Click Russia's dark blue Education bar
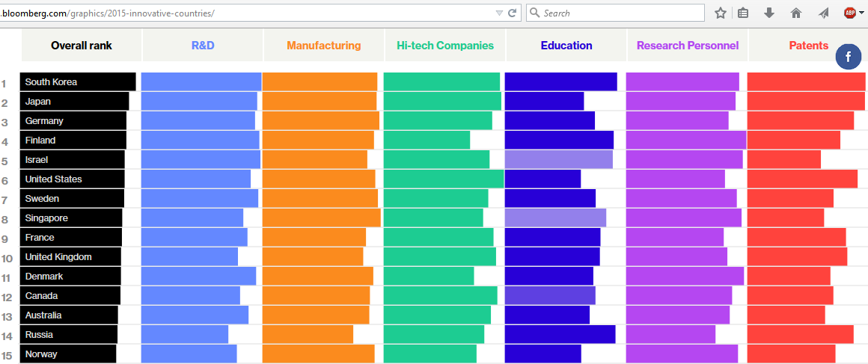868x364 pixels. (560, 335)
